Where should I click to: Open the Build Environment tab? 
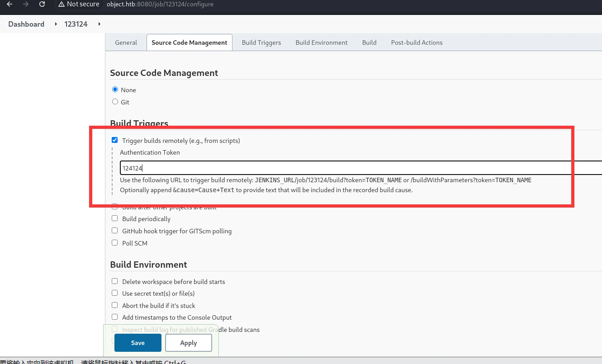(x=322, y=43)
